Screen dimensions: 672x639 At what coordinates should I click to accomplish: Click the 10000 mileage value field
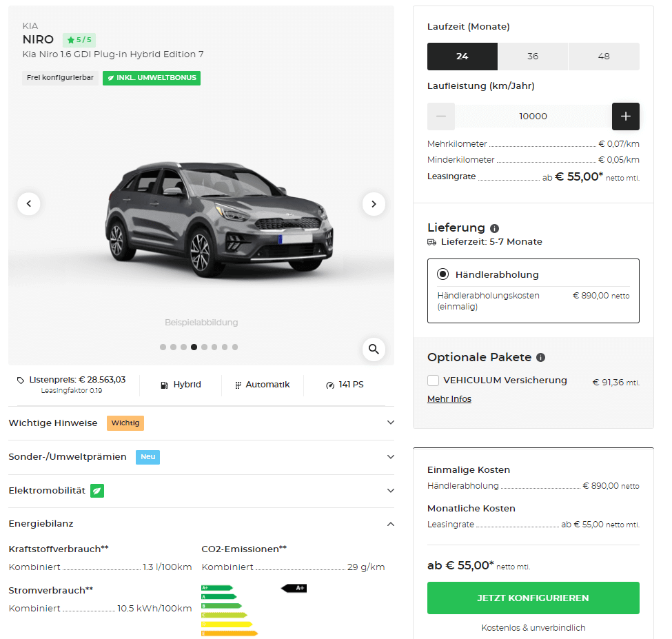(x=533, y=116)
